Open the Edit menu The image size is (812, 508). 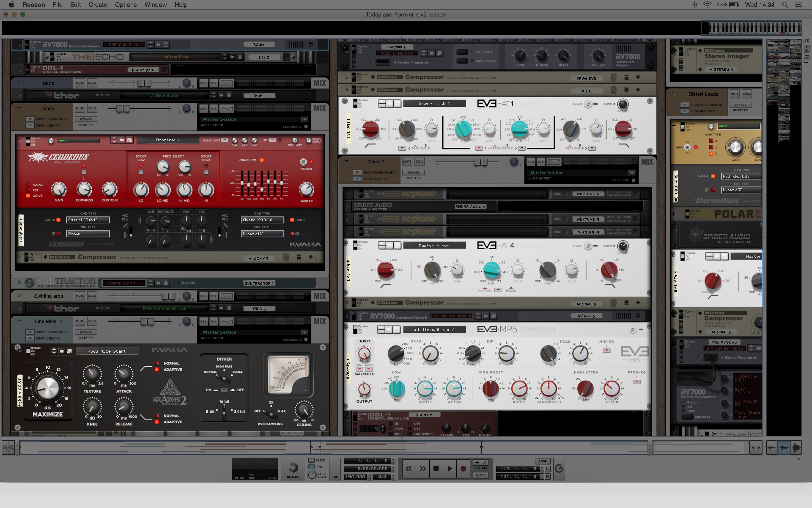tap(75, 5)
